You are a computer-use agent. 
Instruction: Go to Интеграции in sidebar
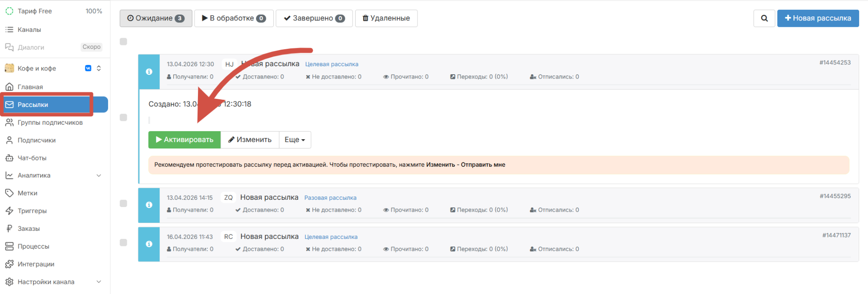(36, 264)
